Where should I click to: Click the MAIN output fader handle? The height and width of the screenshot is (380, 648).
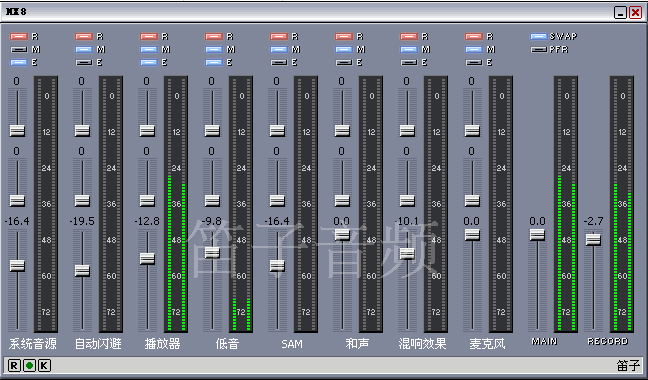537,235
